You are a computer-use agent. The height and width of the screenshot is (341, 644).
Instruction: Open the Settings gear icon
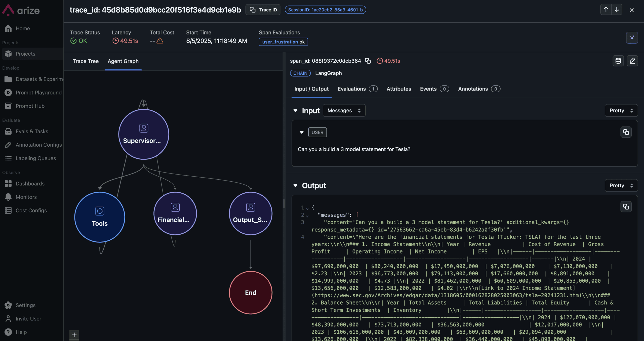pyautogui.click(x=8, y=305)
